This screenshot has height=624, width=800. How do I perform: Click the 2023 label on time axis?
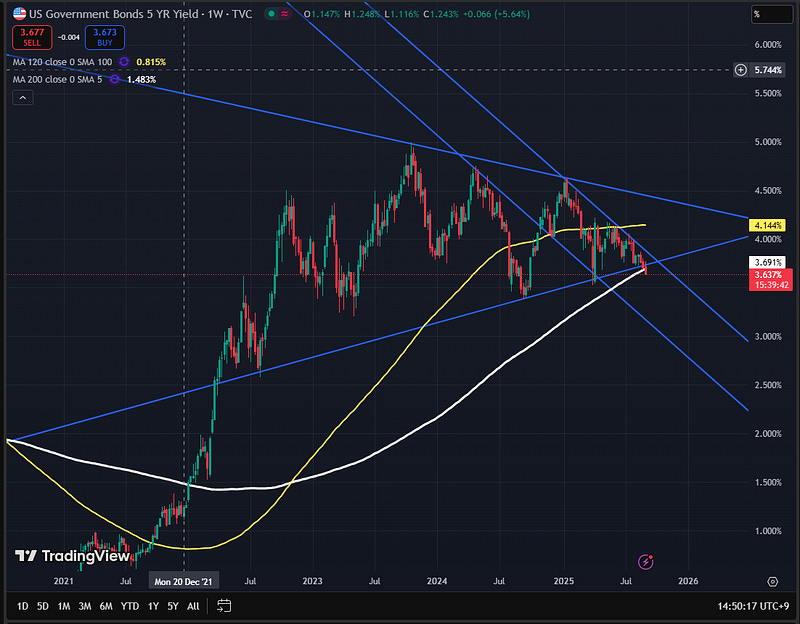click(312, 581)
